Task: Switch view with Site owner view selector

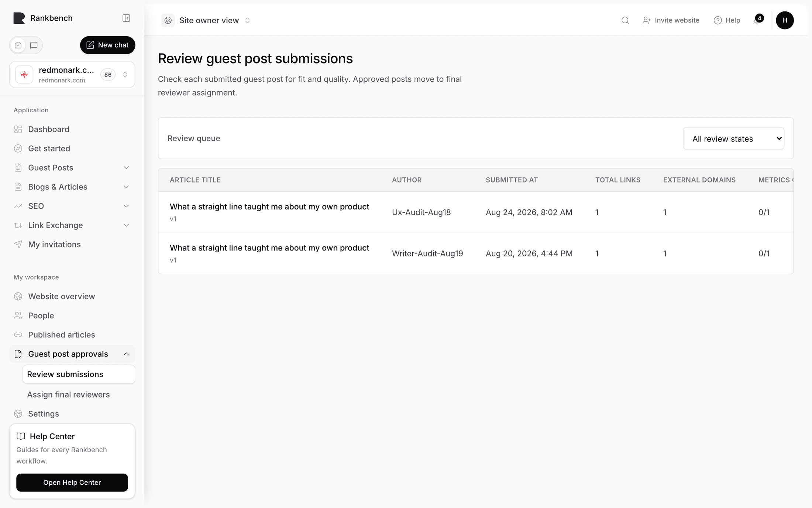Action: 206,20
